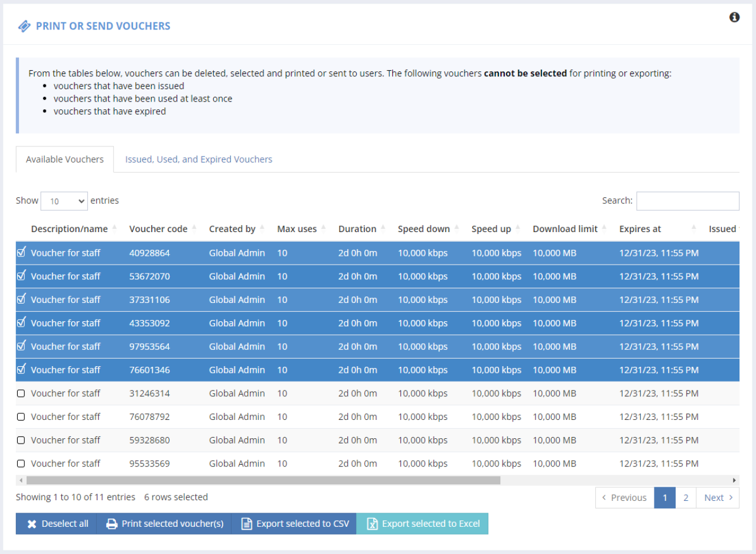This screenshot has width=756, height=554.
Task: Click the horizontal table scrollbar
Action: tap(263, 480)
